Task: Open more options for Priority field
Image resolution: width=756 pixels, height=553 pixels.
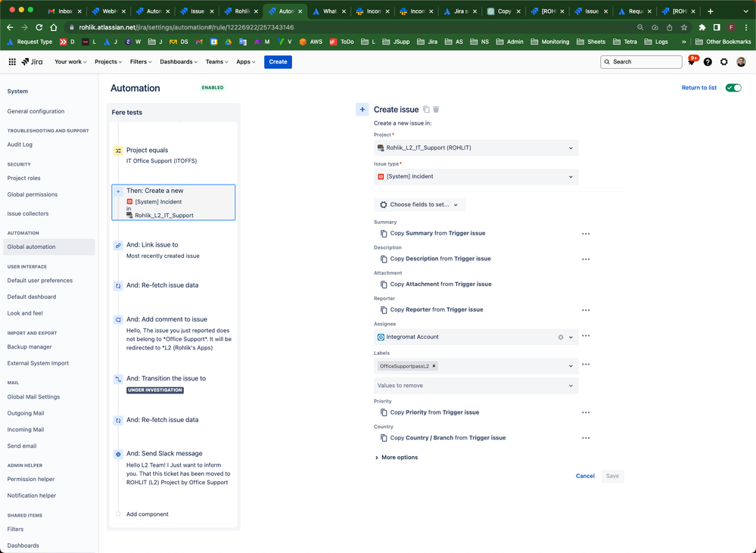Action: tap(586, 413)
